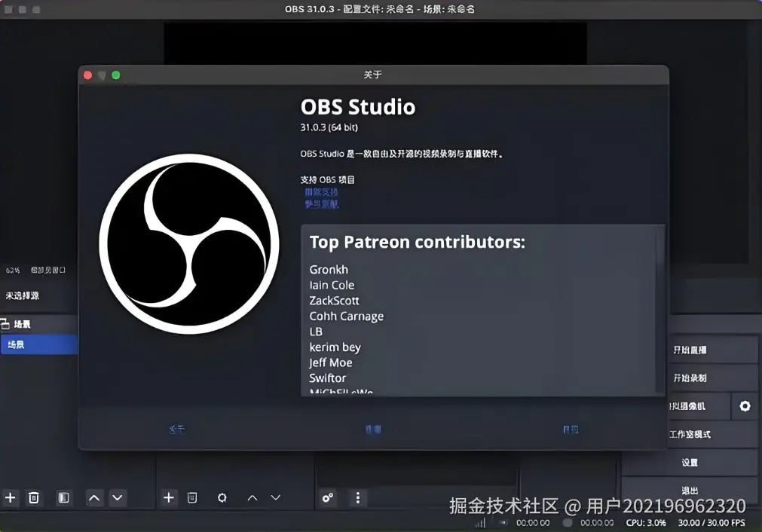This screenshot has height=532, width=762.
Task: Open source properties via the gear icon
Action: click(x=222, y=497)
